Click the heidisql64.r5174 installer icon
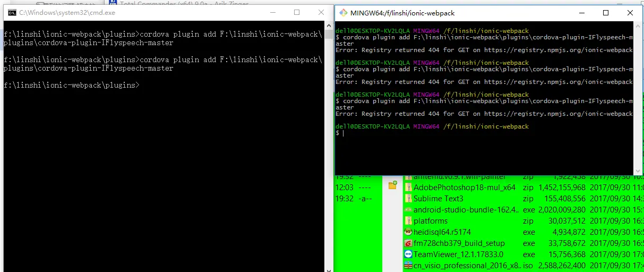The image size is (644, 272). (x=408, y=232)
